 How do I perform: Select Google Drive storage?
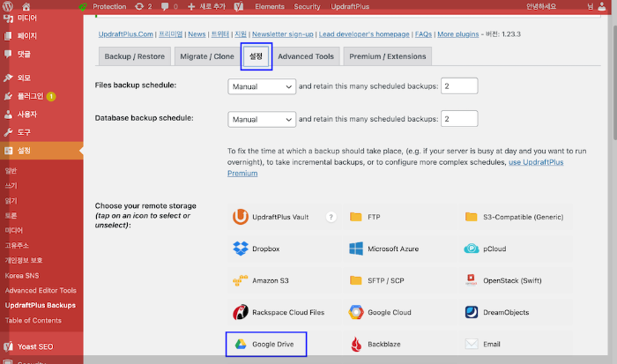(266, 344)
